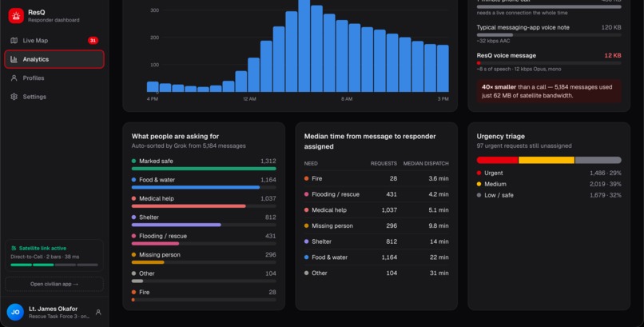Click the 31 min Other dispatch value
Screen dimensions: 644x327
pos(439,273)
